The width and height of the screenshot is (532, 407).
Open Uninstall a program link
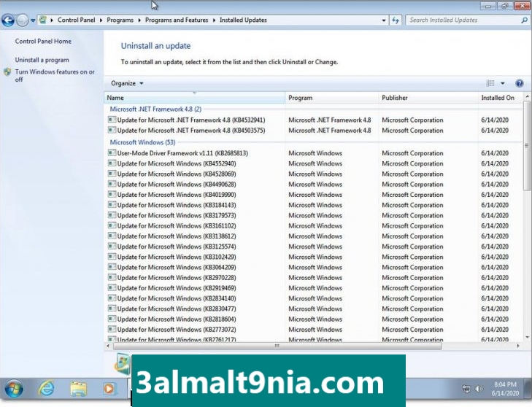(x=42, y=60)
